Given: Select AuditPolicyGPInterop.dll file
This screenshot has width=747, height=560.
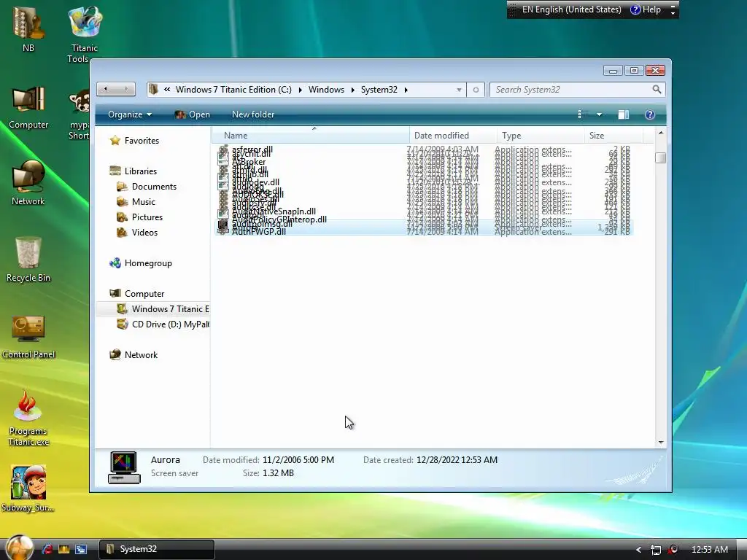Looking at the screenshot, I should pos(279,219).
